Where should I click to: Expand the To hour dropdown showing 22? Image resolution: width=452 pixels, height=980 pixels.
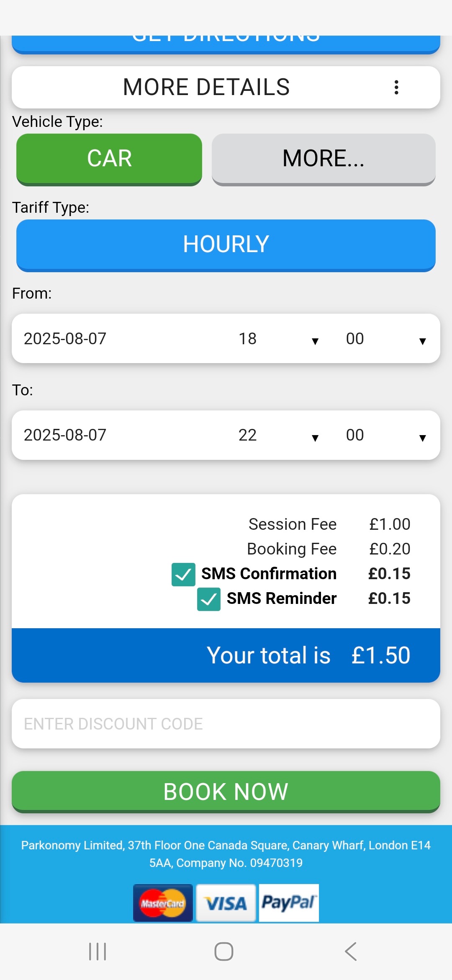(278, 436)
